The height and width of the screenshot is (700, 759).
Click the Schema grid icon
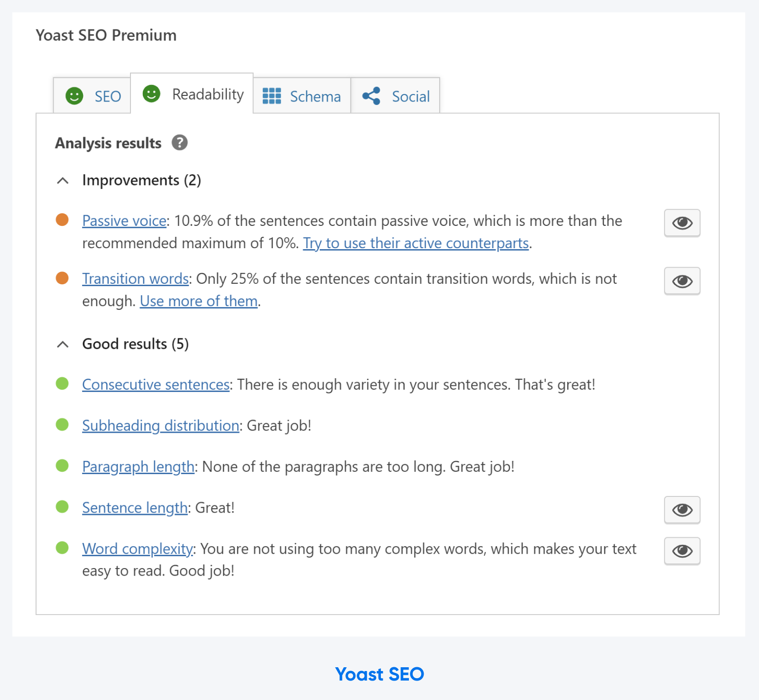pos(271,96)
